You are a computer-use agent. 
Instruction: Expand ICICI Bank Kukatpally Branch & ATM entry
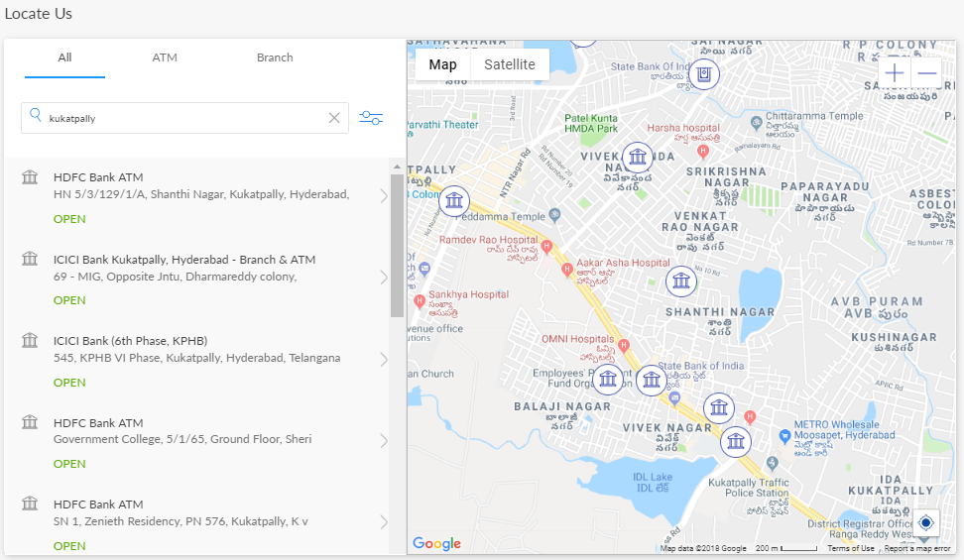384,278
